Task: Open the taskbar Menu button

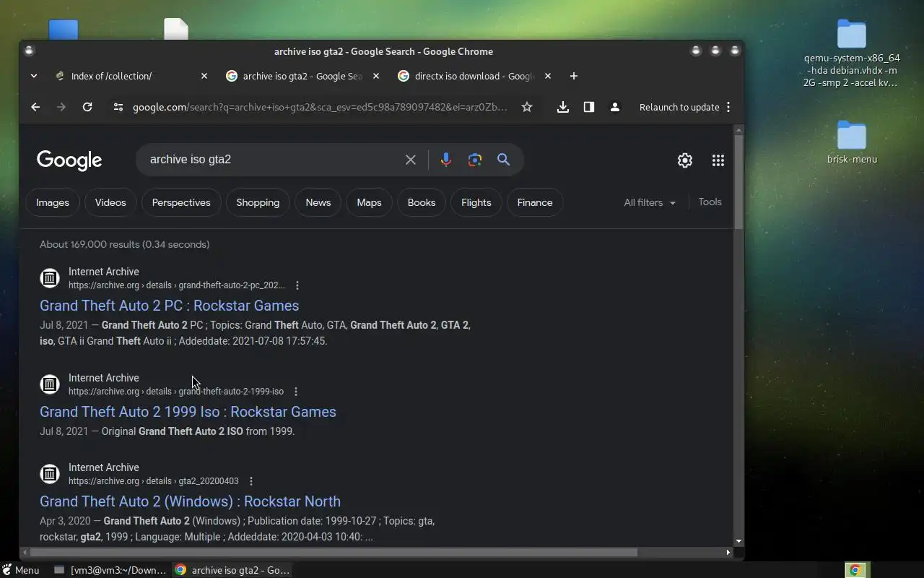Action: (21, 570)
